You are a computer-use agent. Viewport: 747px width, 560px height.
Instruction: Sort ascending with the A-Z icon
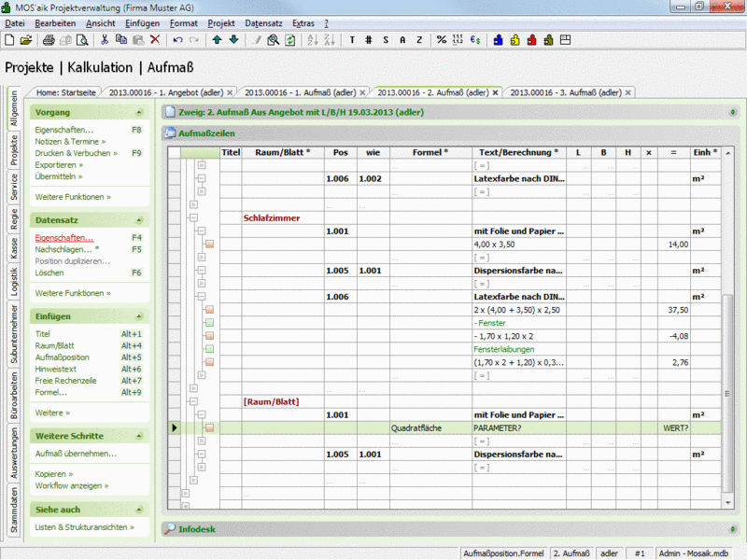(313, 40)
